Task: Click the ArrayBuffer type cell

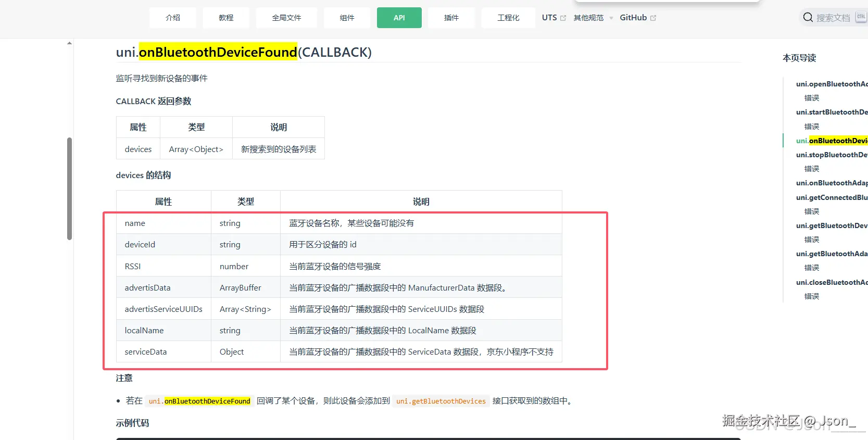Action: (x=246, y=287)
